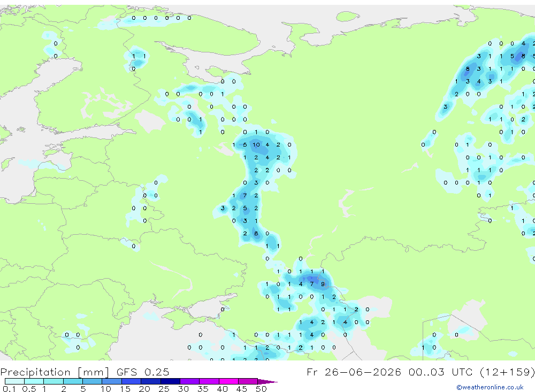Screen dimensions: 535x392
Task: Click the '0.1' legend scale label
Action: [9, 389]
